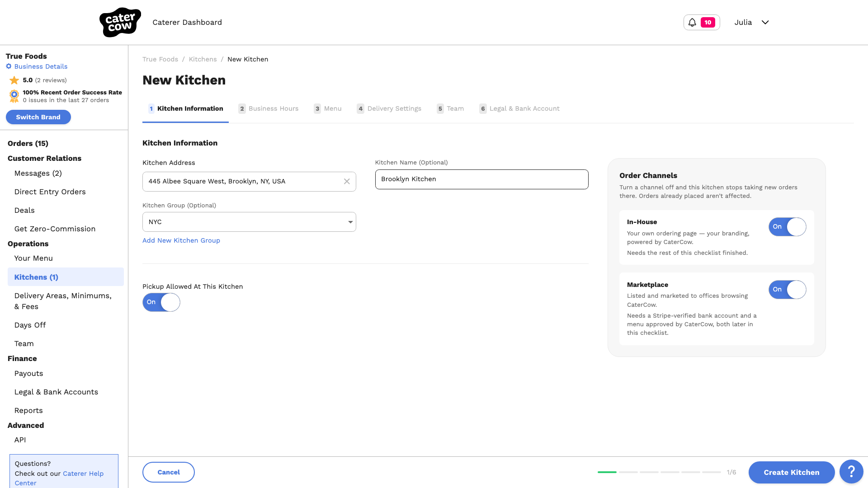Click Add New Kitchen Group link
Image resolution: width=868 pixels, height=488 pixels.
(x=181, y=240)
